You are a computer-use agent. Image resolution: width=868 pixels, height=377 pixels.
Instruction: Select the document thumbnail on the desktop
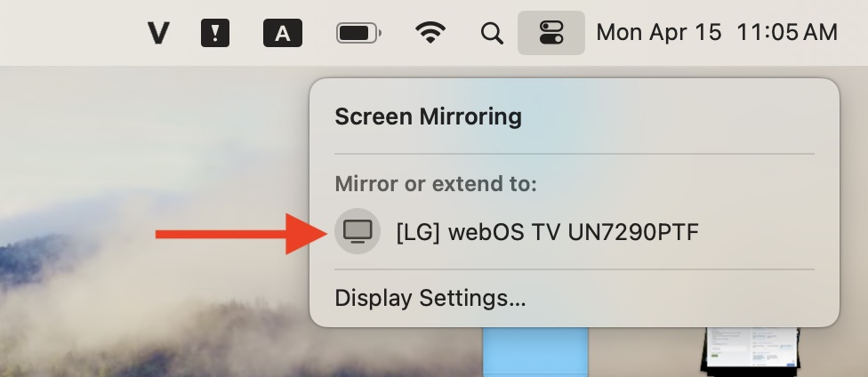[x=750, y=352]
